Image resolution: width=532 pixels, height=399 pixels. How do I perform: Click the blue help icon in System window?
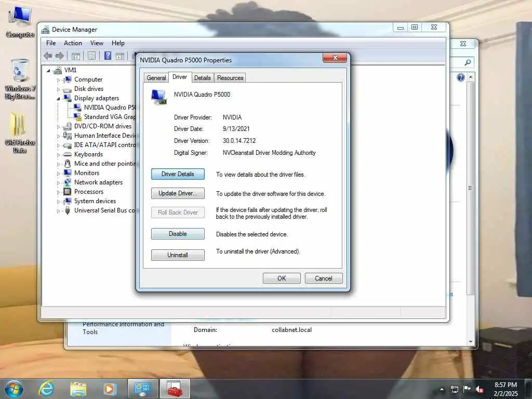tap(460, 78)
